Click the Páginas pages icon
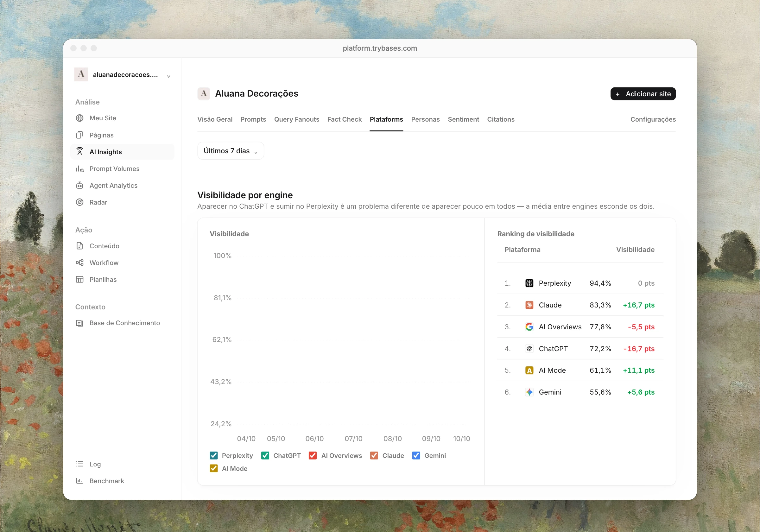The height and width of the screenshot is (532, 760). tap(79, 135)
